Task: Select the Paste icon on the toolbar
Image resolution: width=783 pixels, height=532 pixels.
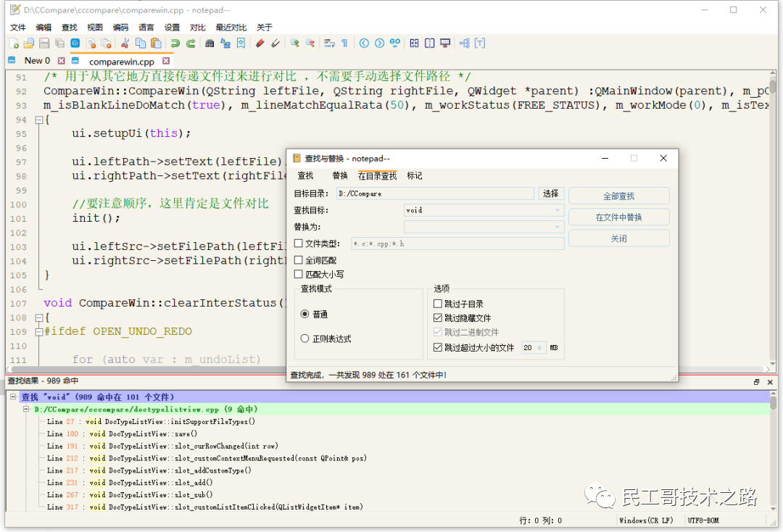Action: coord(154,43)
